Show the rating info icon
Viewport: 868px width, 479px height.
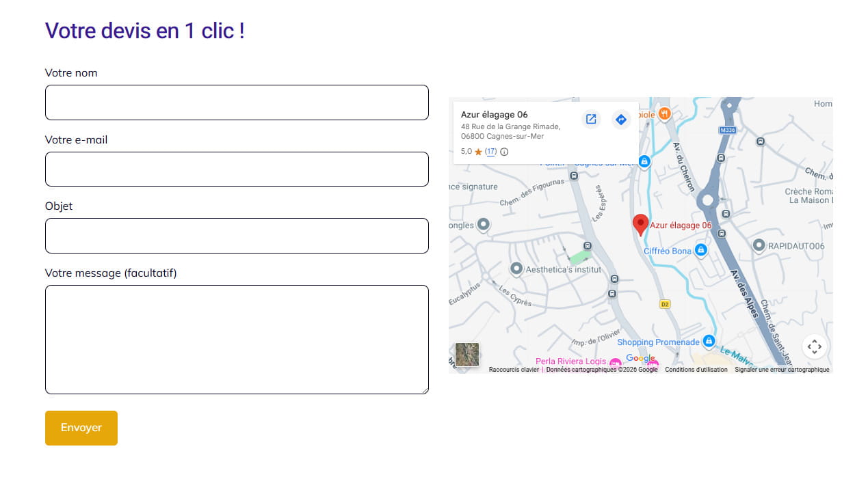(x=504, y=152)
